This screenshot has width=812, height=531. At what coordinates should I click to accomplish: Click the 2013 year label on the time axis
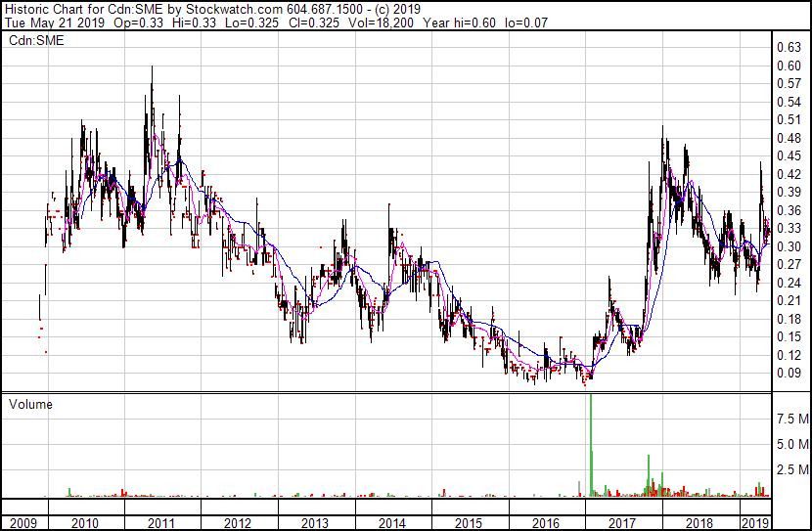[x=315, y=523]
